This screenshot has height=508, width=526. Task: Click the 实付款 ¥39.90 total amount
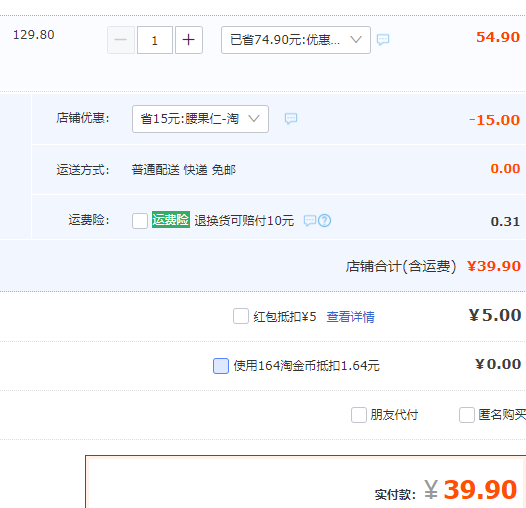coord(471,490)
